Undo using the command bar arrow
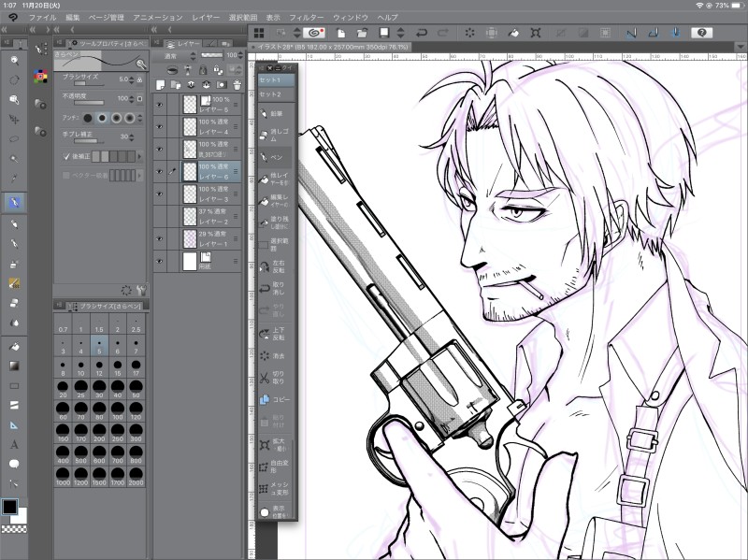The height and width of the screenshot is (560, 748). point(422,33)
